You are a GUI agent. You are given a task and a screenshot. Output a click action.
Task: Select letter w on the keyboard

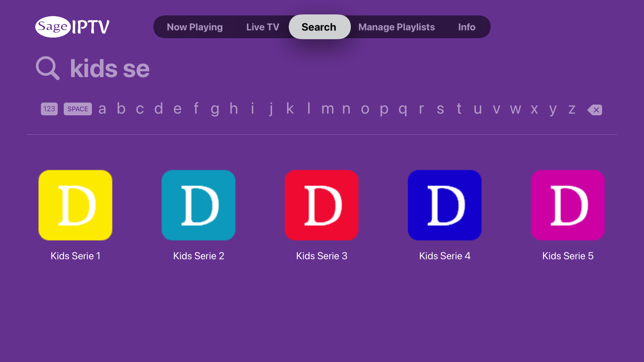pyautogui.click(x=516, y=109)
